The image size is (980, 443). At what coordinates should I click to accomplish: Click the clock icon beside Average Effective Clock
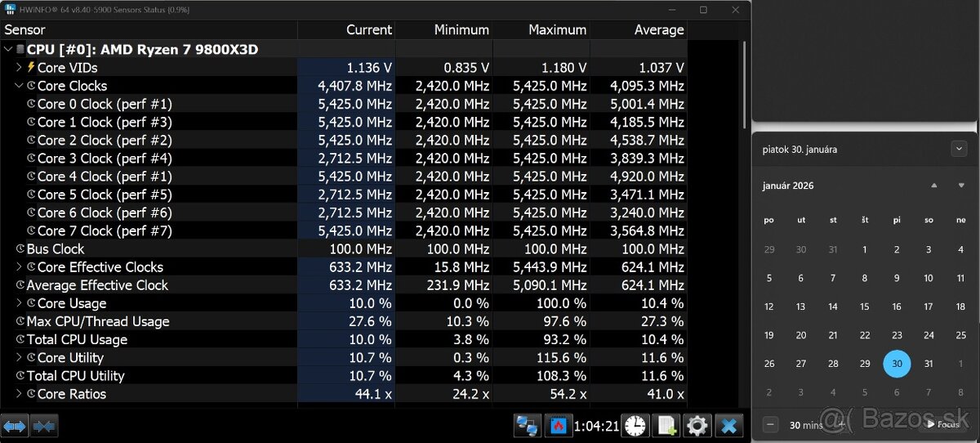point(20,285)
